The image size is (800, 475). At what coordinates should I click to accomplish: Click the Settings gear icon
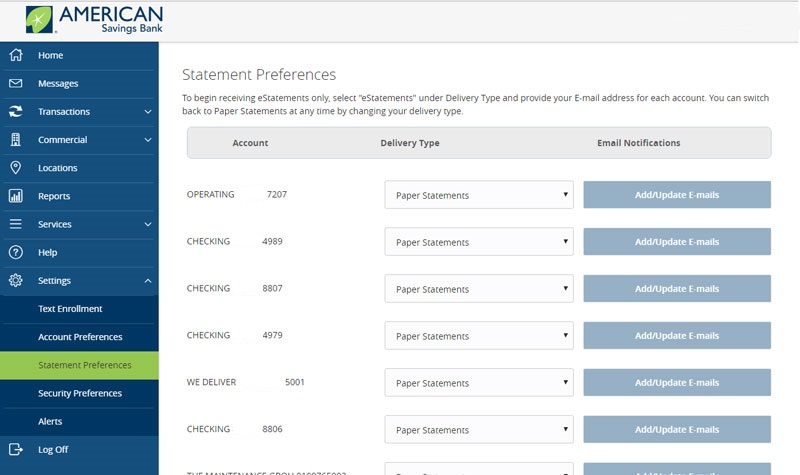coord(16,280)
